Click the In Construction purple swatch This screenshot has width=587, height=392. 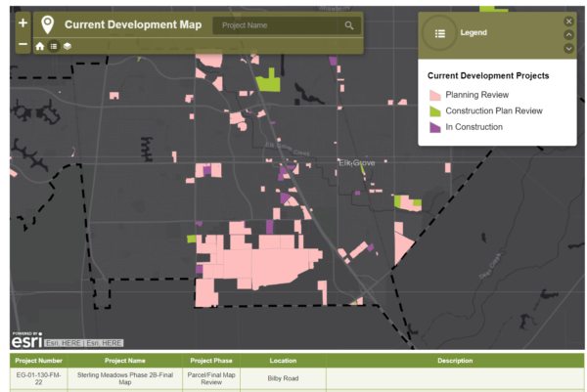[434, 127]
